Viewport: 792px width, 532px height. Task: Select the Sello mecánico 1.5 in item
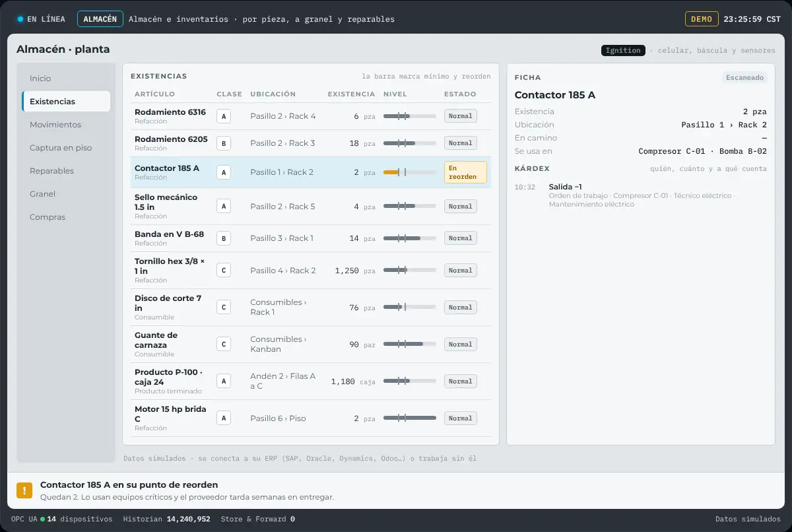166,202
